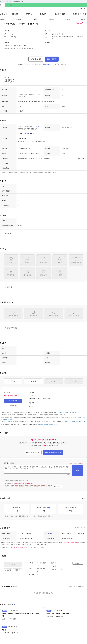Click the 장애인용 승강기 facility icon
The width and height of the screenshot is (87, 644).
coord(33,314)
